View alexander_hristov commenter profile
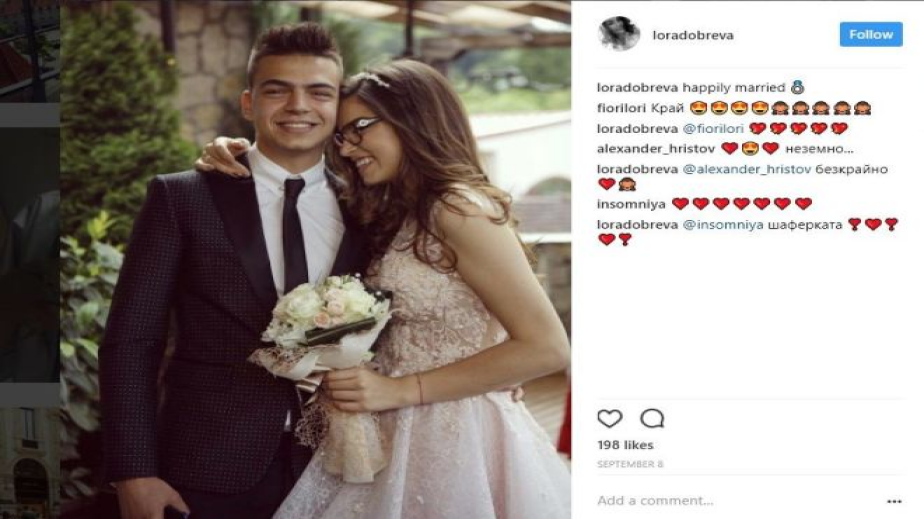924x519 pixels. click(x=656, y=149)
